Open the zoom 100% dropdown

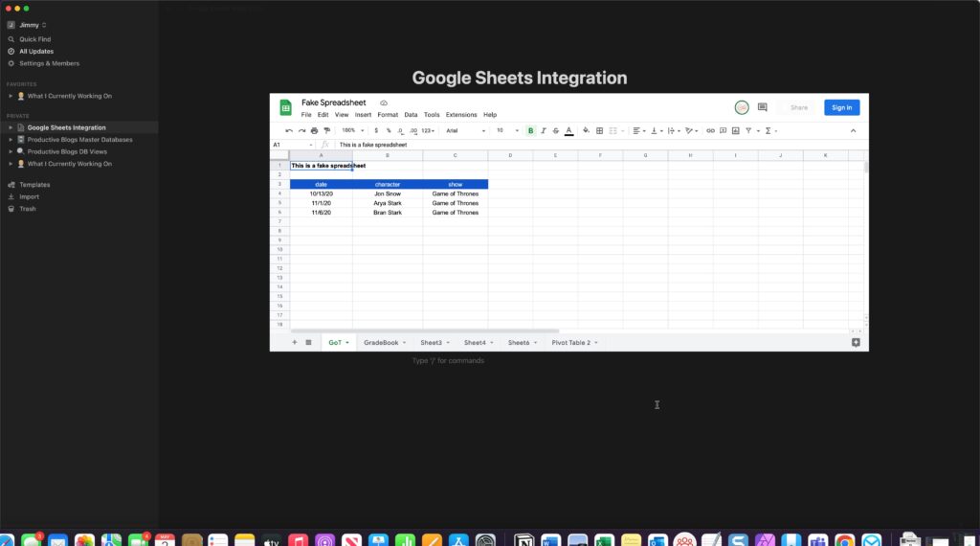tap(352, 130)
